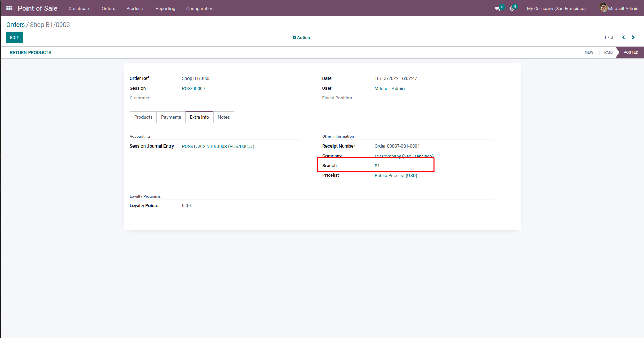Click the POSTED status stage
The width and height of the screenshot is (644, 338).
coord(630,53)
